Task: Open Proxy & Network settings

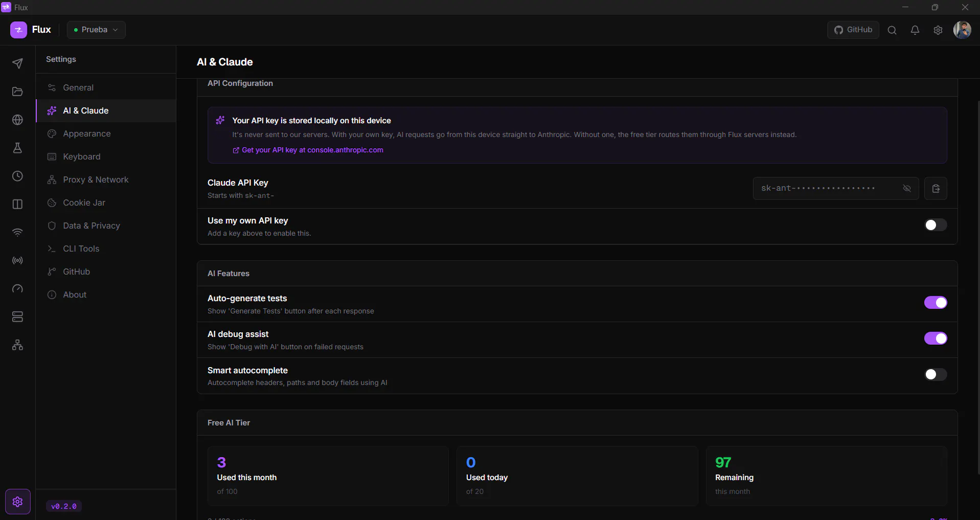Action: pyautogui.click(x=106, y=179)
